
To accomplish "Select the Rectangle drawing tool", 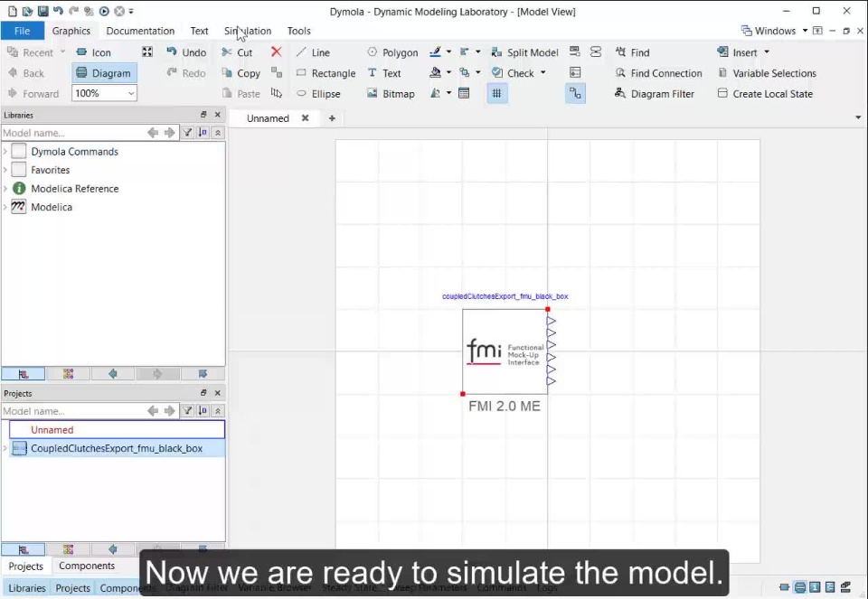I will pos(326,73).
